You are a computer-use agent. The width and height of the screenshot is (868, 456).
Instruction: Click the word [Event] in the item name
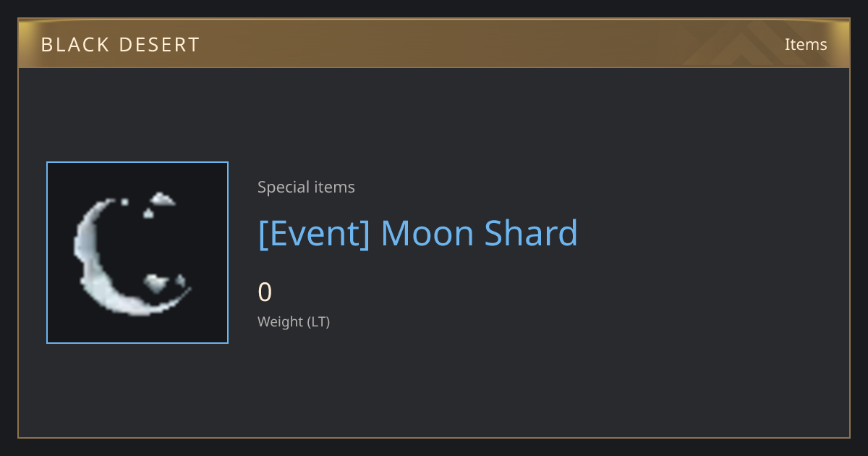pos(314,233)
